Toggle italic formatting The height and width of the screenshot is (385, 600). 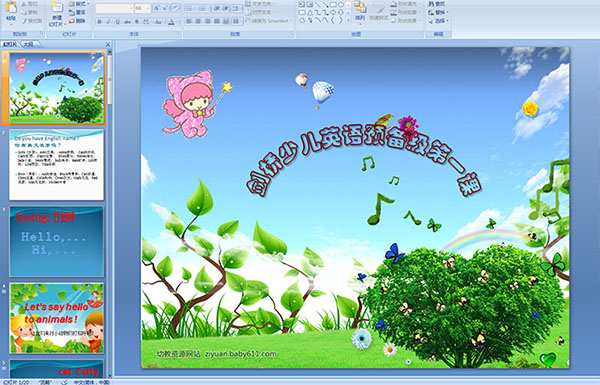click(108, 22)
